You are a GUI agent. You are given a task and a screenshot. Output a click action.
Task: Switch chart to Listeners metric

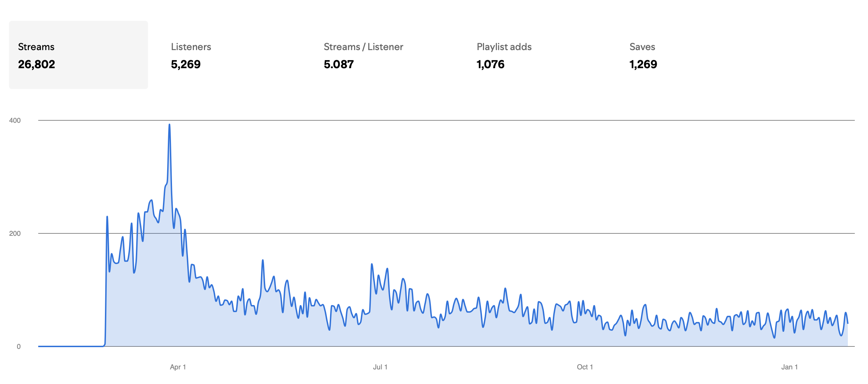[x=191, y=56]
